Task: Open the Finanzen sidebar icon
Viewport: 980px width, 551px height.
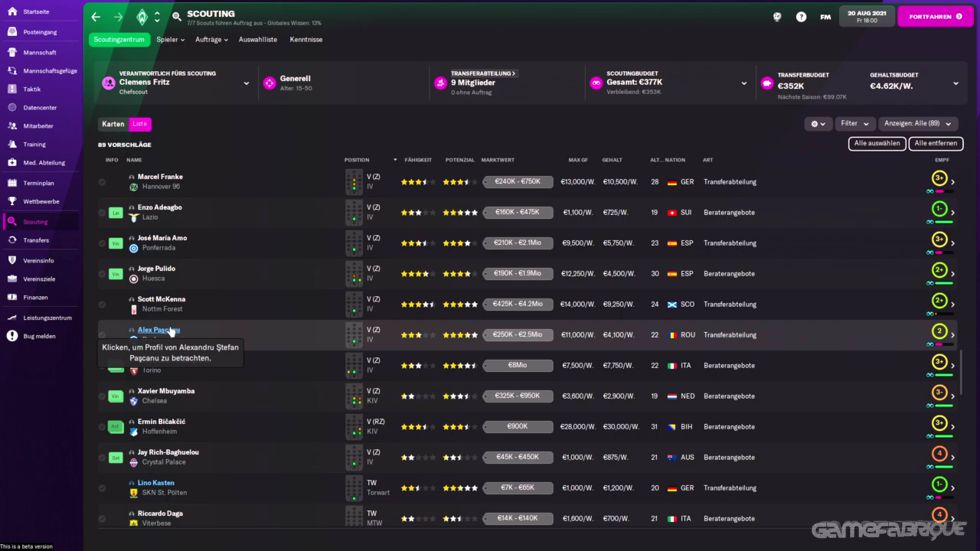Action: coord(12,297)
